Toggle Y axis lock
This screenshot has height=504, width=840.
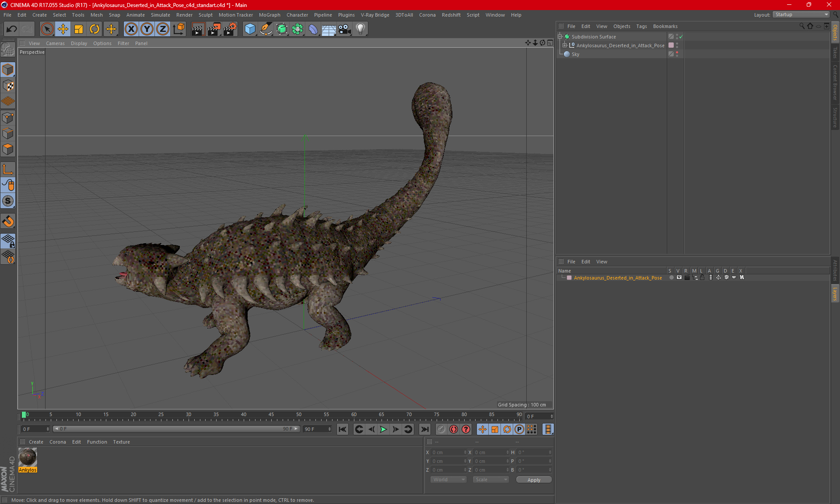click(147, 29)
